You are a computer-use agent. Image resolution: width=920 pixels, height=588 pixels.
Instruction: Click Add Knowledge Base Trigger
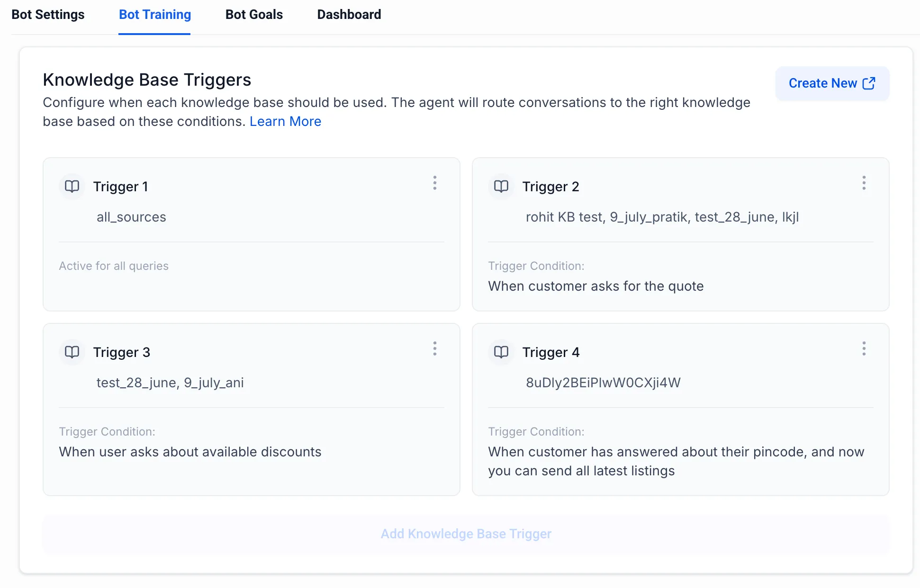pos(466,534)
